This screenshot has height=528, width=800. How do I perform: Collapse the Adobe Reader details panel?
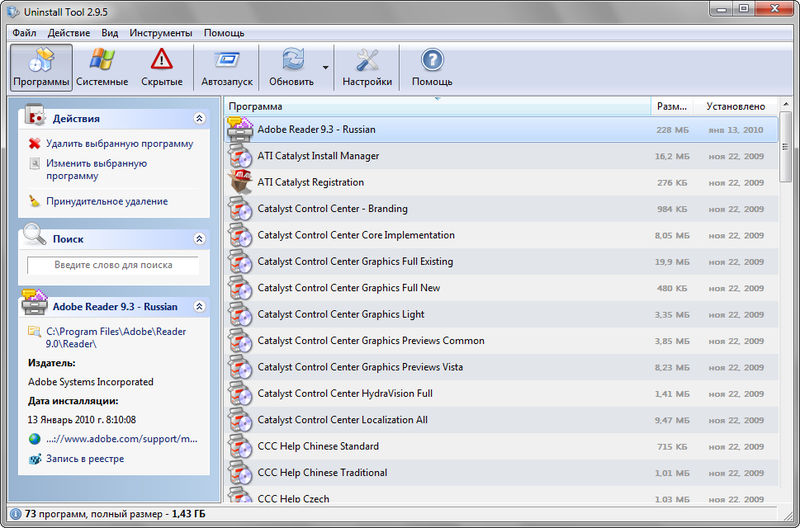199,306
